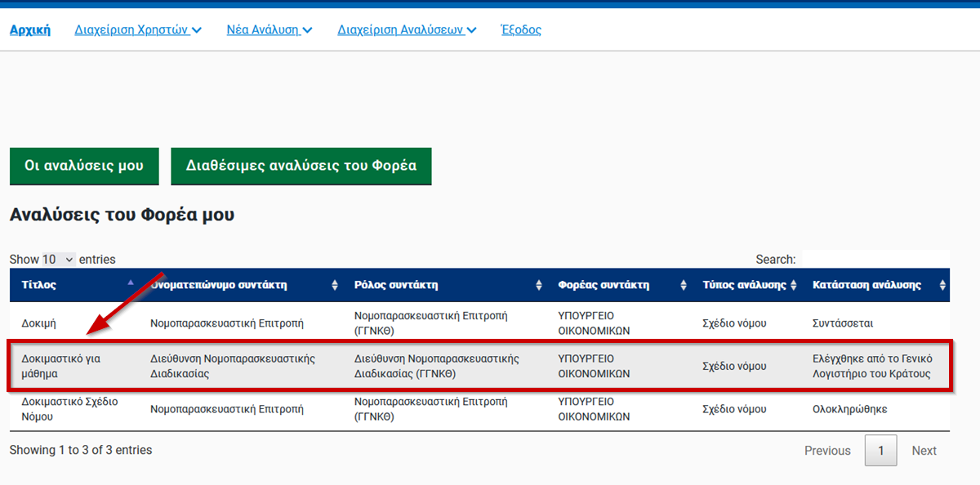Click Διεύθυνση Νομοπαρασκευαστικής Διαδικασίας (ΓΓΝΚΘ) role cell
The image size is (980, 485).
click(447, 366)
